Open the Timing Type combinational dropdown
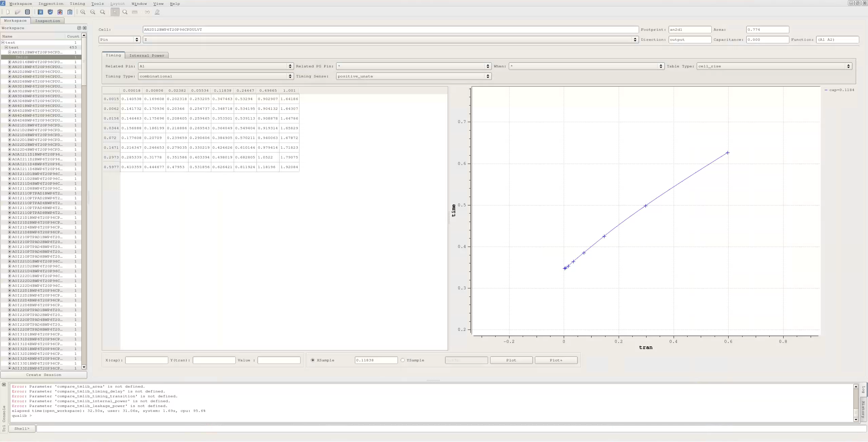The height and width of the screenshot is (442, 868). tap(216, 76)
